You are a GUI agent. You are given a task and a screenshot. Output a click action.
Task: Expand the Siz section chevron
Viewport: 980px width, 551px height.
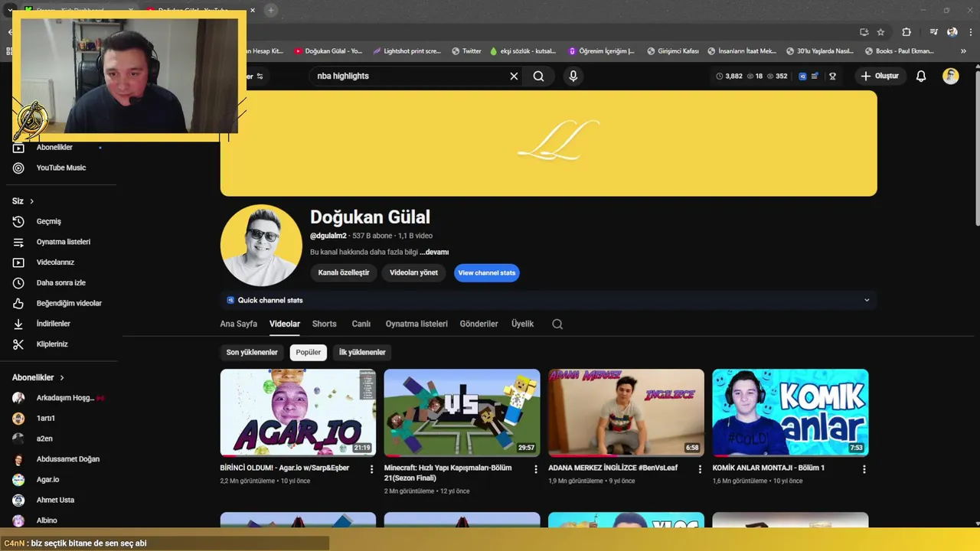click(31, 201)
